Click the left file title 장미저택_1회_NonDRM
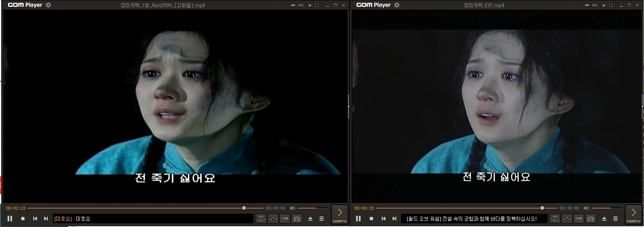The width and height of the screenshot is (644, 227). 163,5
